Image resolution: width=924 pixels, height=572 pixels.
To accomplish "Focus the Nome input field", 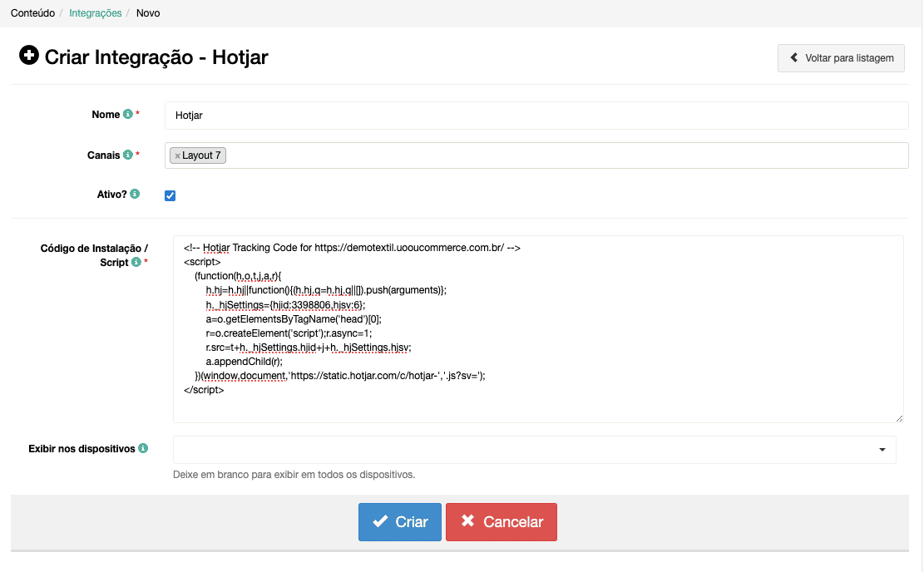I will tap(536, 116).
